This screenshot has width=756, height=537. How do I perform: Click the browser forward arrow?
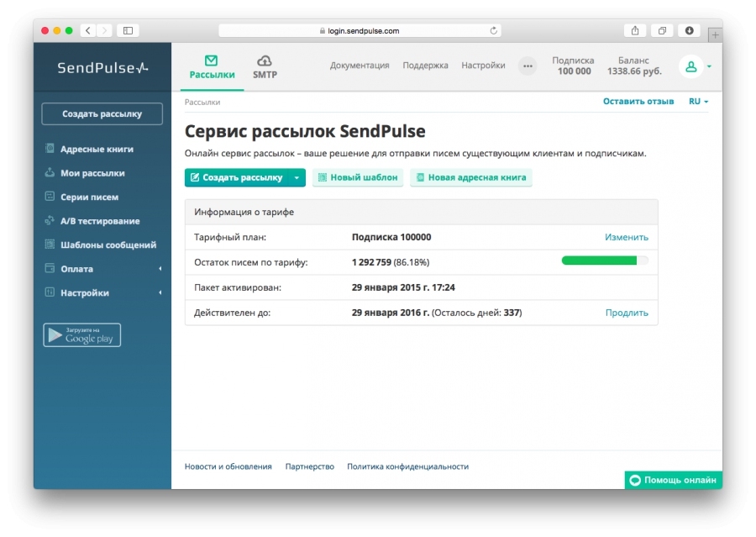pos(103,31)
